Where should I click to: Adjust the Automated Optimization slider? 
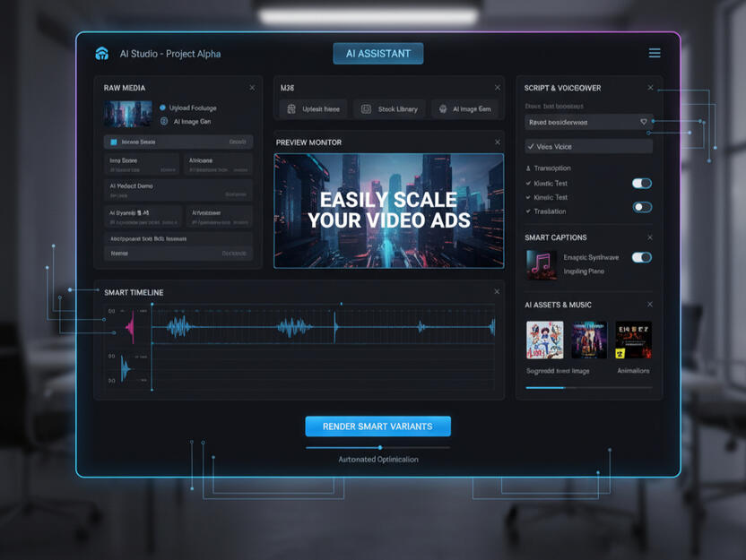click(x=380, y=447)
